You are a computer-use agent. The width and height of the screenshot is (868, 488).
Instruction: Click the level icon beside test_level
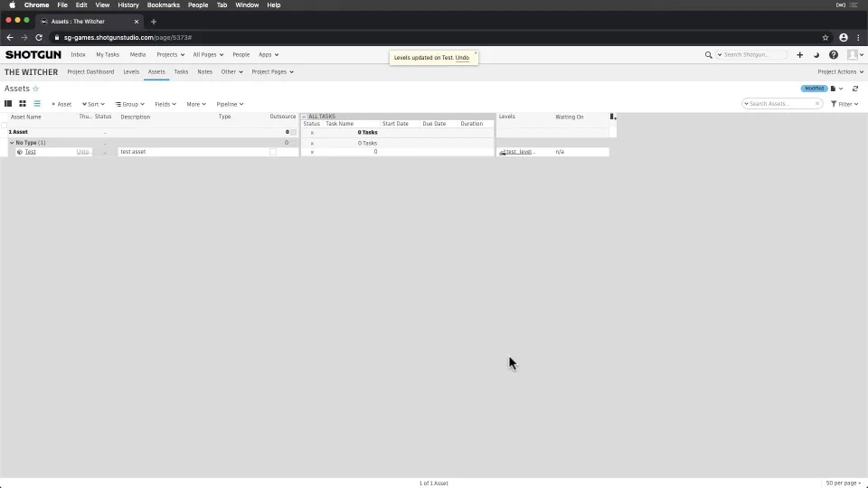pyautogui.click(x=503, y=152)
